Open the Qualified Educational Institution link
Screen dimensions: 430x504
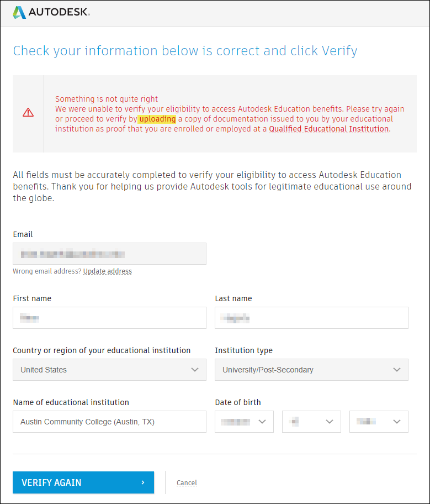(x=329, y=129)
